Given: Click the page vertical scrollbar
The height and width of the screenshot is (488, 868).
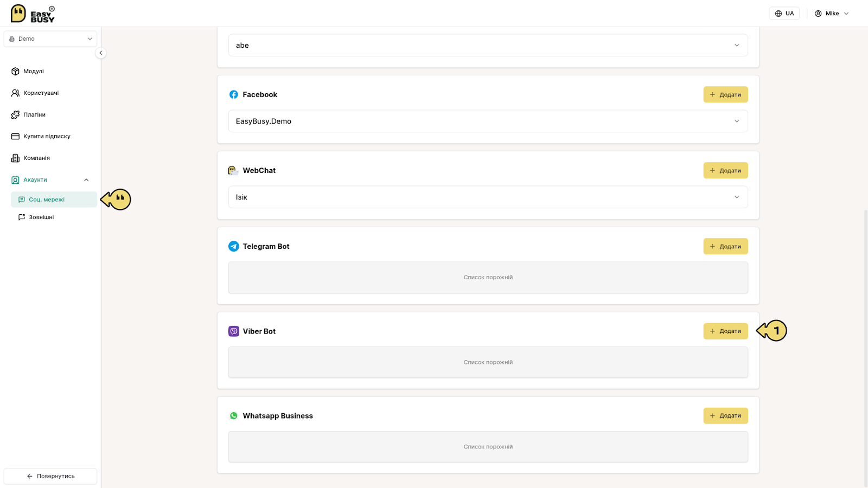Looking at the screenshot, I should tap(865, 347).
